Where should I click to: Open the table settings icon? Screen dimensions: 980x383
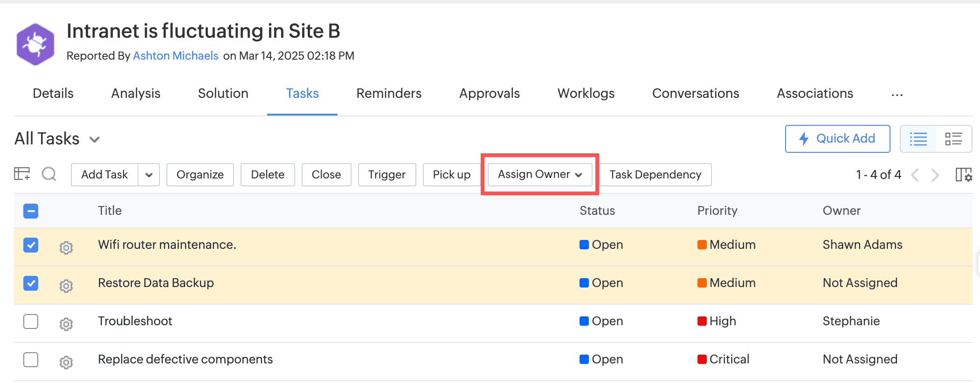(22, 174)
